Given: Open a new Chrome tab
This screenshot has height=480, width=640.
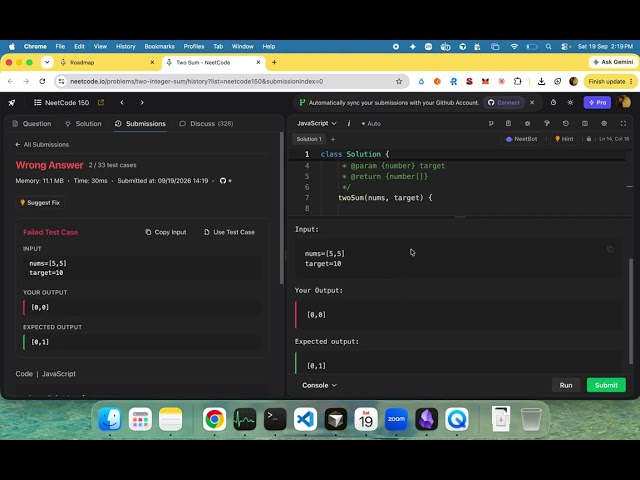Looking at the screenshot, I should [274, 62].
